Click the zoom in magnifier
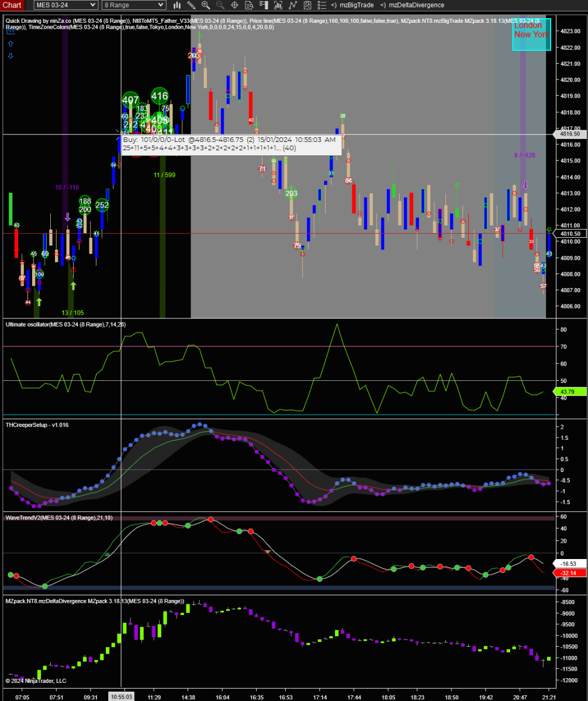Viewport: 588px width, 701px height. tap(206, 5)
